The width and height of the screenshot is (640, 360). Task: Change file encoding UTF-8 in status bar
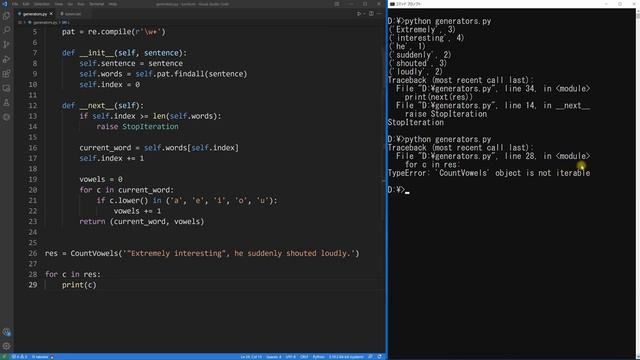click(x=291, y=357)
